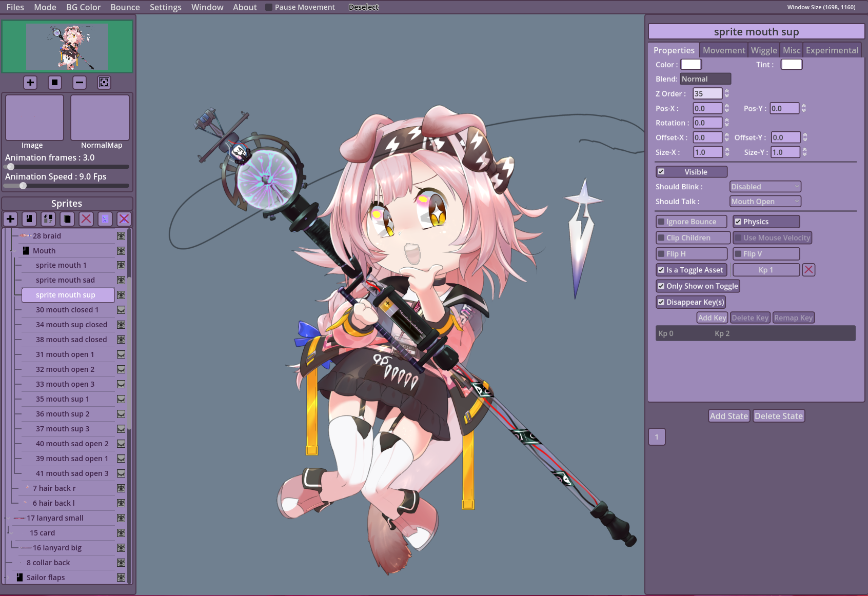Click the Offset-Y stepper arrows
The height and width of the screenshot is (596, 868).
[x=804, y=137]
